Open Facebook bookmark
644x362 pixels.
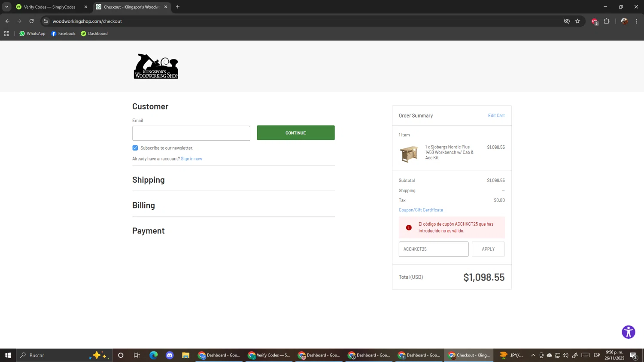click(x=63, y=33)
